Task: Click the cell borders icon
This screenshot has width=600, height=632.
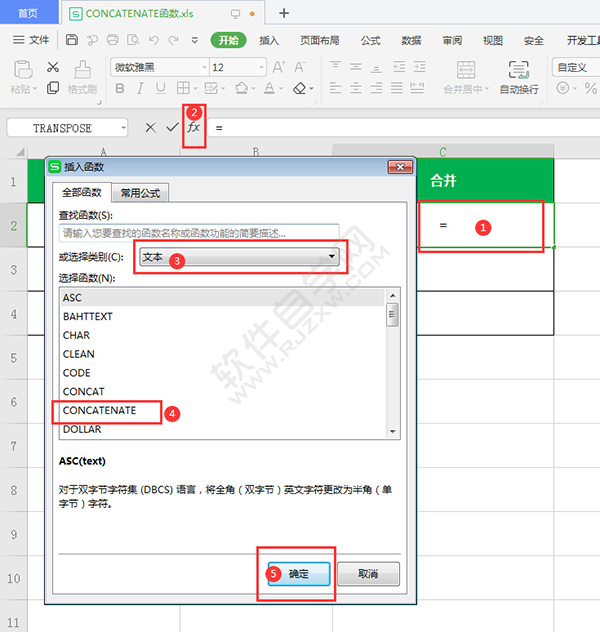Action: 183,88
